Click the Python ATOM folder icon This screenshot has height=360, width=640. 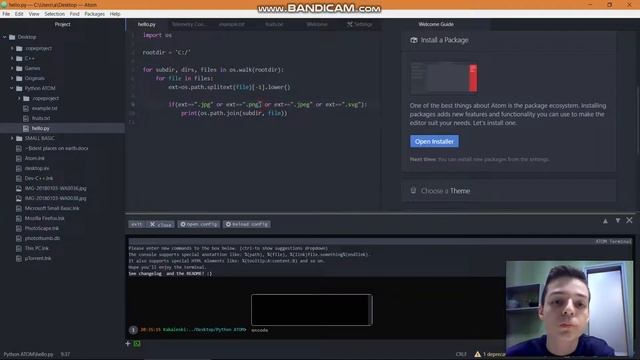point(19,88)
